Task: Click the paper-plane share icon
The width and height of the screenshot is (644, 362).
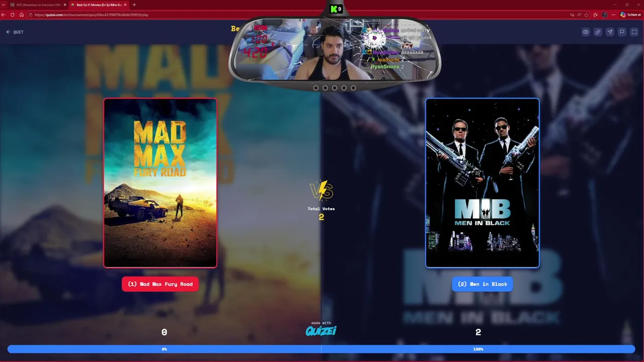Action: click(x=610, y=32)
